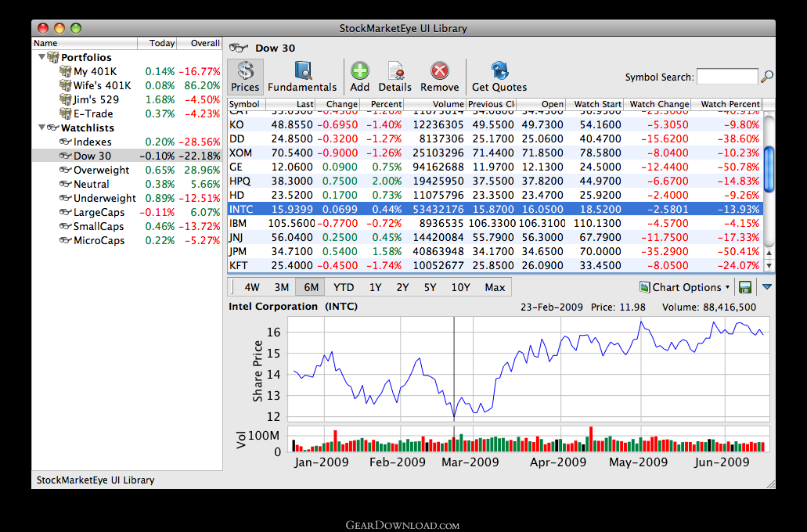Select the IBM stock row

pos(495,223)
